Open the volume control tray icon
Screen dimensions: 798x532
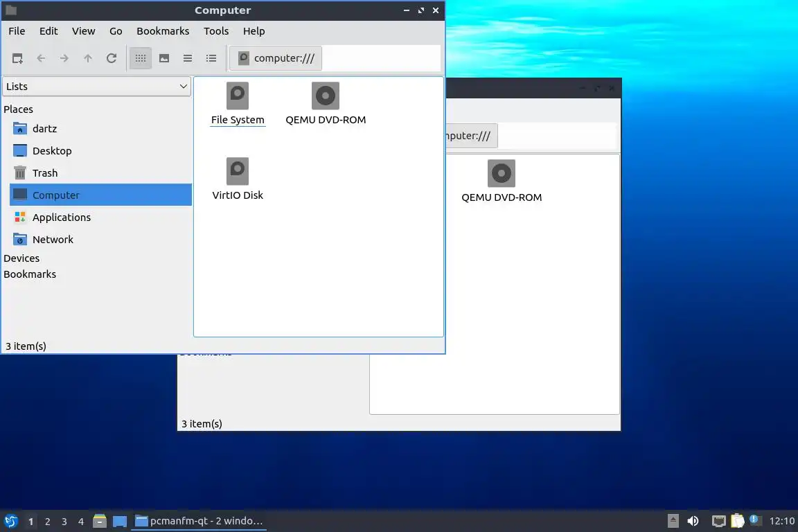[693, 521]
